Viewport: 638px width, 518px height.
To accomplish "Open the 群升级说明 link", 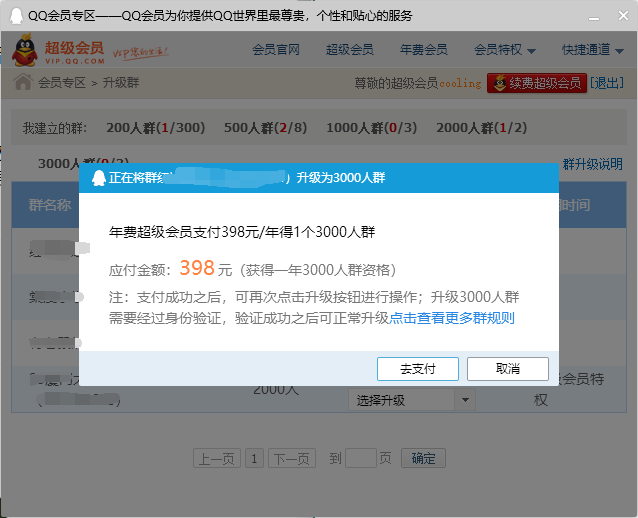I will (592, 164).
